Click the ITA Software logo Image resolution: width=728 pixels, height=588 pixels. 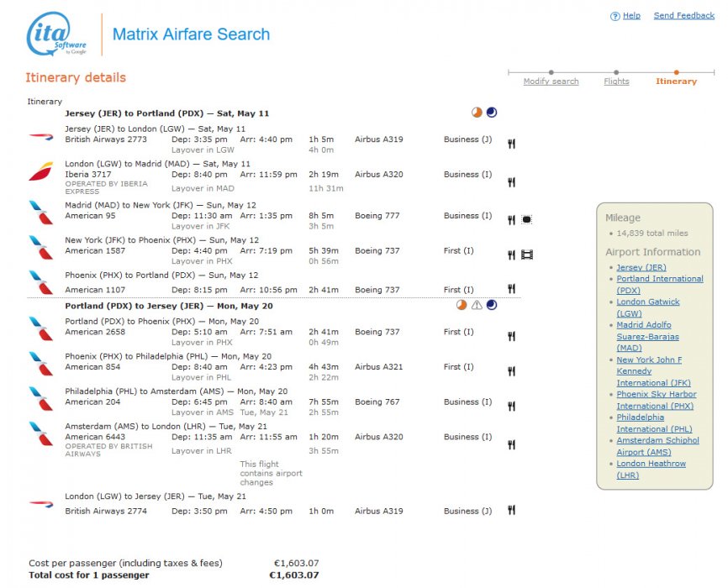pyautogui.click(x=57, y=34)
